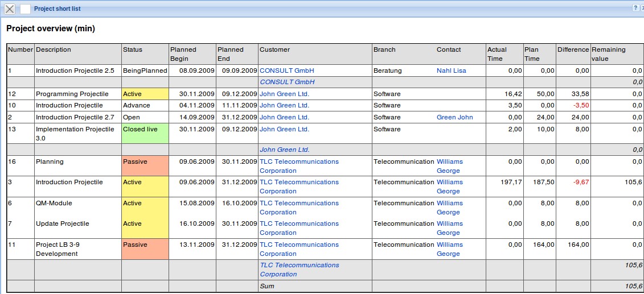Screen dimensions: 644x294
Task: Select the green Closed live status cell
Action: coord(145,133)
